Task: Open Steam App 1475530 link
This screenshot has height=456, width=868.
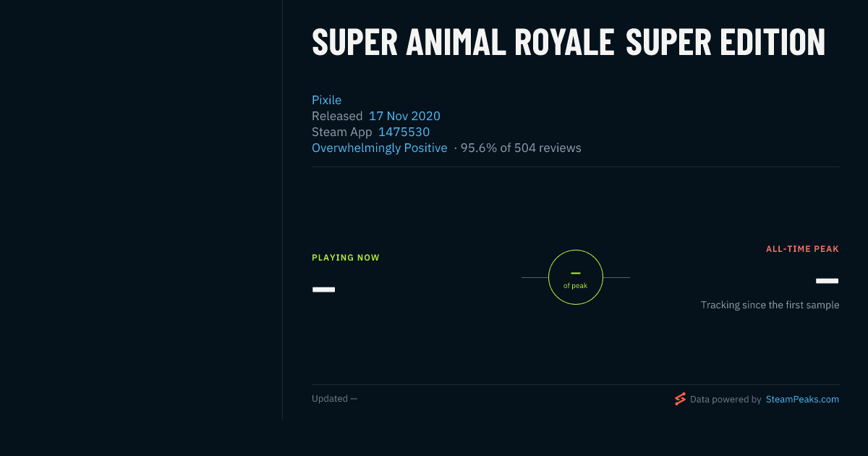Action: point(404,132)
